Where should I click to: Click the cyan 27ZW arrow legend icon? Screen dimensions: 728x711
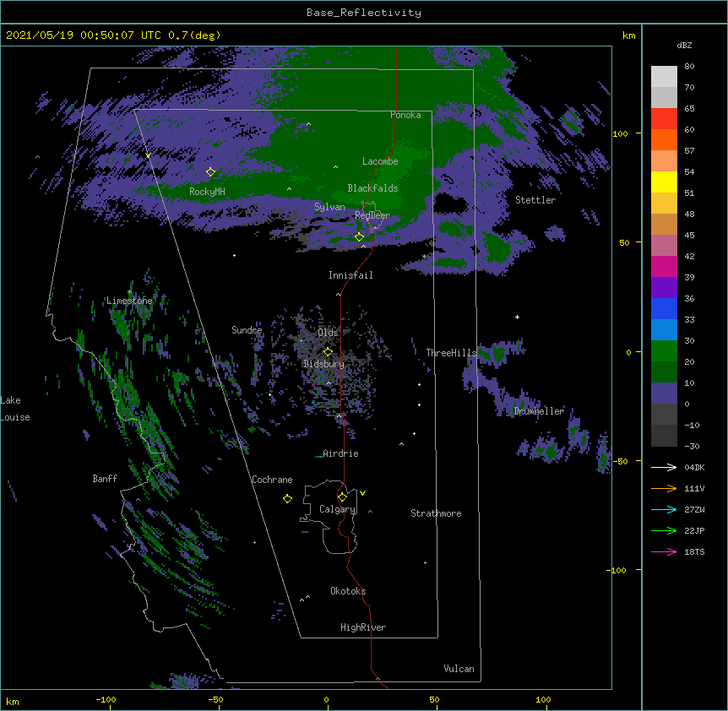coord(664,509)
